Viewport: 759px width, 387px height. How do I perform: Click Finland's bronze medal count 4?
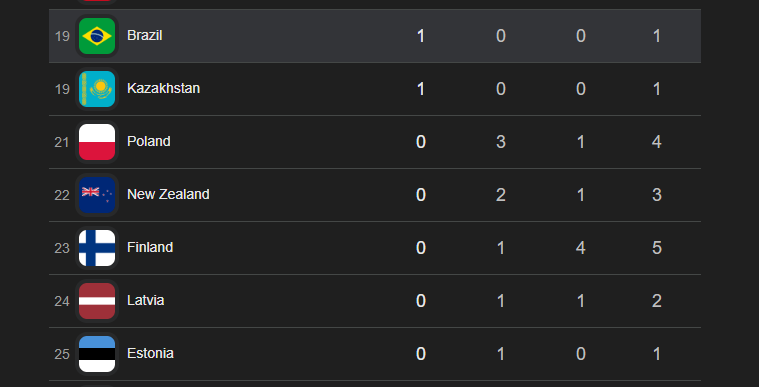click(x=580, y=248)
